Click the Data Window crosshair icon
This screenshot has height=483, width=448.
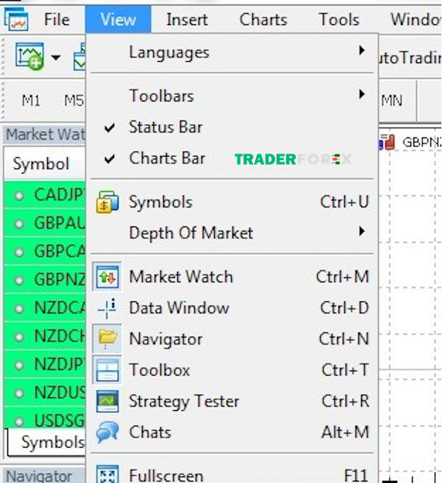tap(107, 308)
